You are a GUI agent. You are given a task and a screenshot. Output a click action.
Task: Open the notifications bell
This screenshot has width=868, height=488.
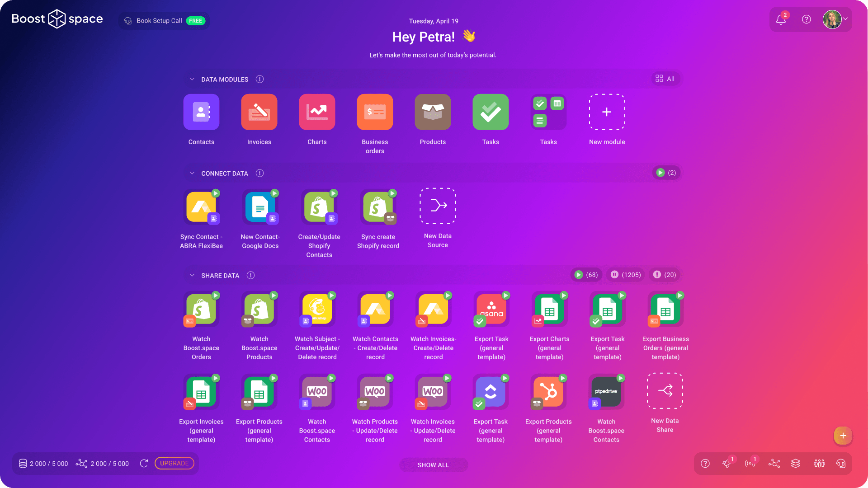tap(781, 19)
